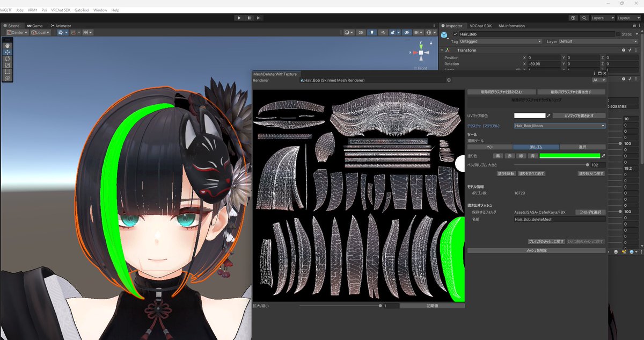This screenshot has height=340, width=644.
Task: Toggle scene lighting bulb icon
Action: tap(372, 33)
